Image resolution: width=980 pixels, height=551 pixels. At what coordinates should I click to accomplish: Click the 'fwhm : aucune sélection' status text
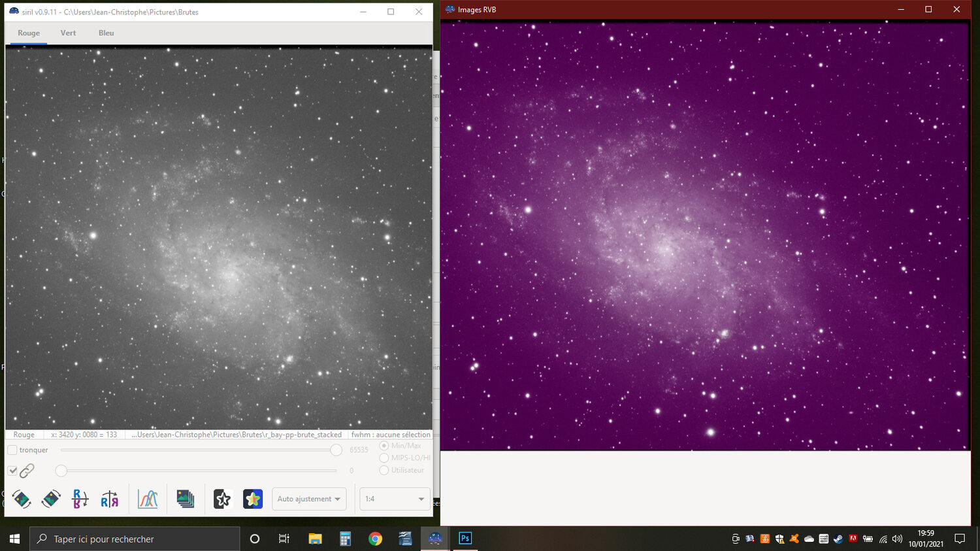[x=391, y=435]
